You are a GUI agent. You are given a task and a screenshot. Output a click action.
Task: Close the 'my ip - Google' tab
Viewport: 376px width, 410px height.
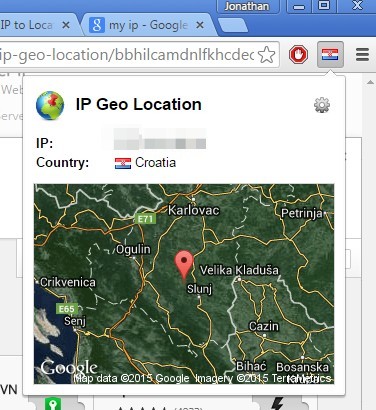click(200, 25)
